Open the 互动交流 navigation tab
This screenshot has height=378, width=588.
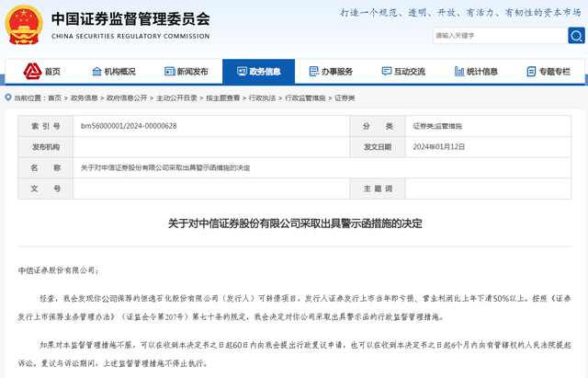tap(403, 72)
